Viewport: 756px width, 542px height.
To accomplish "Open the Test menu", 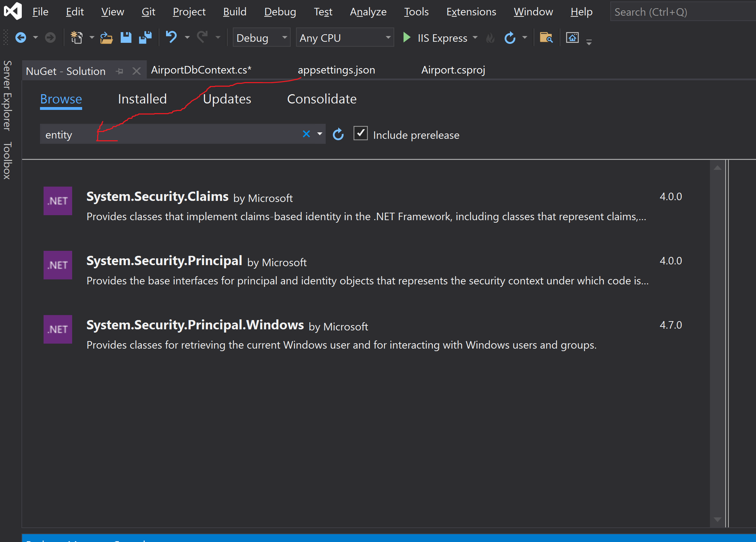I will (323, 12).
